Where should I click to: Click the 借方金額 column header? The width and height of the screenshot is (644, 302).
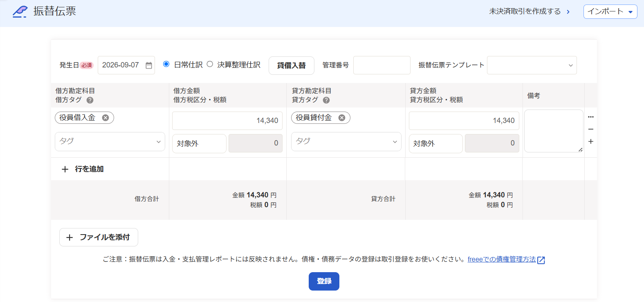186,91
